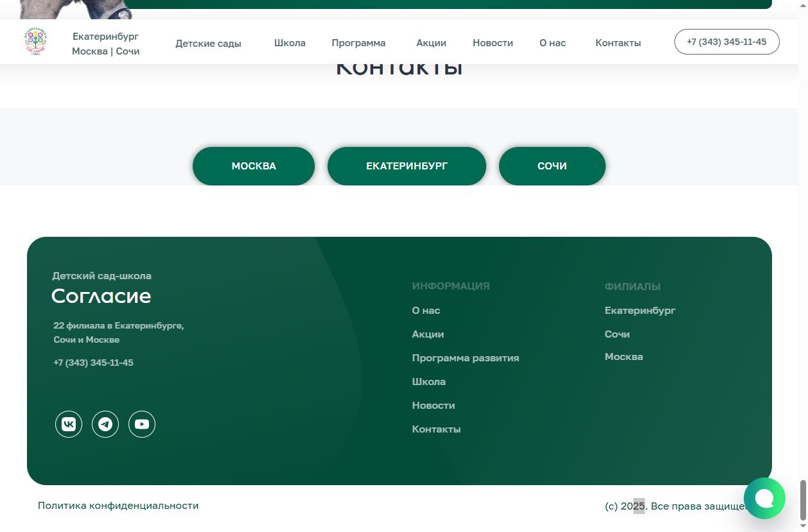Open footer link Новости
The image size is (808, 532).
[x=434, y=406]
